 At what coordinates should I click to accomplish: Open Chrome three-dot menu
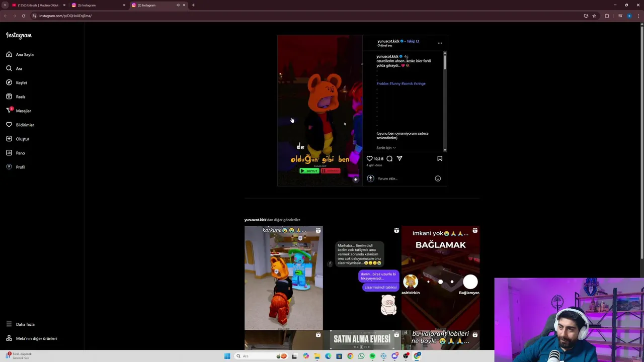[639, 16]
